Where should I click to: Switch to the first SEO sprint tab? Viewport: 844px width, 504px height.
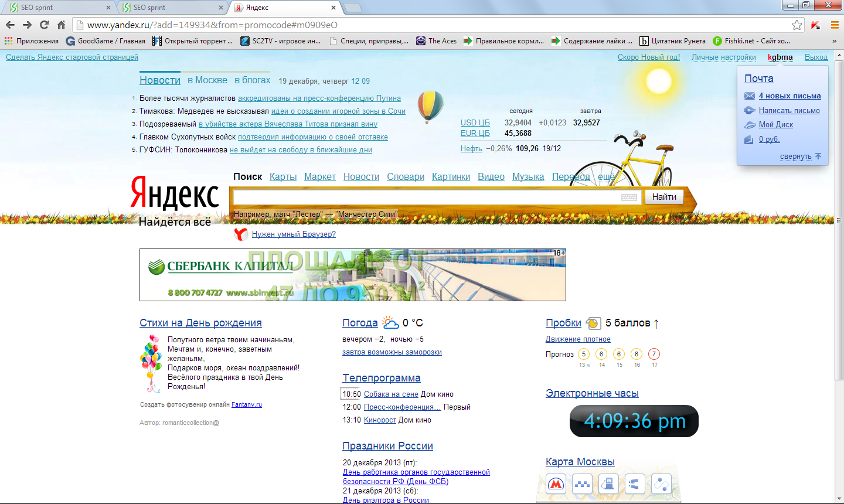(x=59, y=8)
